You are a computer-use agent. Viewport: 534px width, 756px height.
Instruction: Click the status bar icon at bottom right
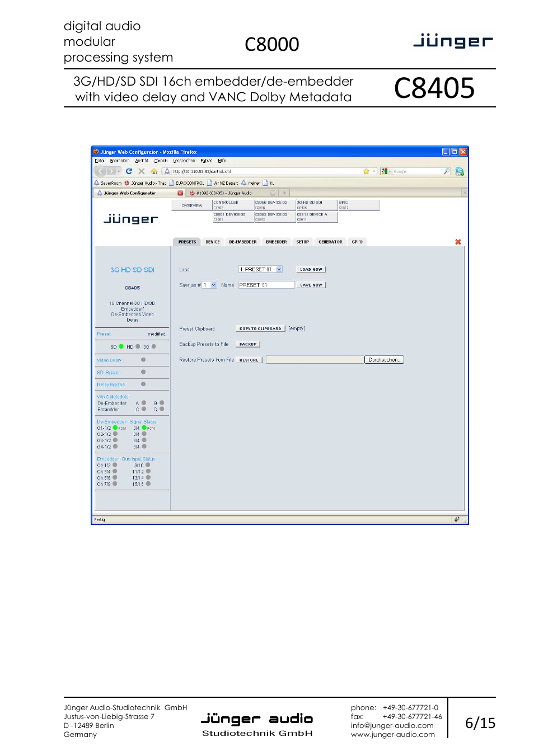(x=457, y=519)
